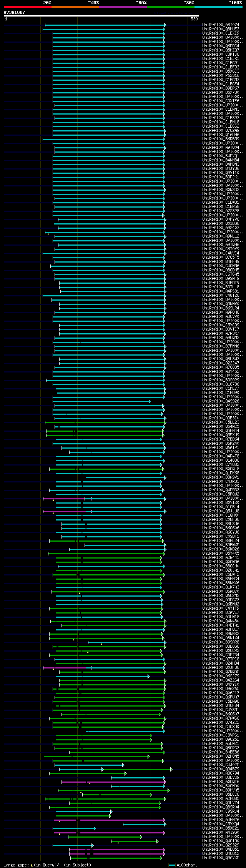Select the UniRef100_Q5JJU8 label

pos(221,511)
